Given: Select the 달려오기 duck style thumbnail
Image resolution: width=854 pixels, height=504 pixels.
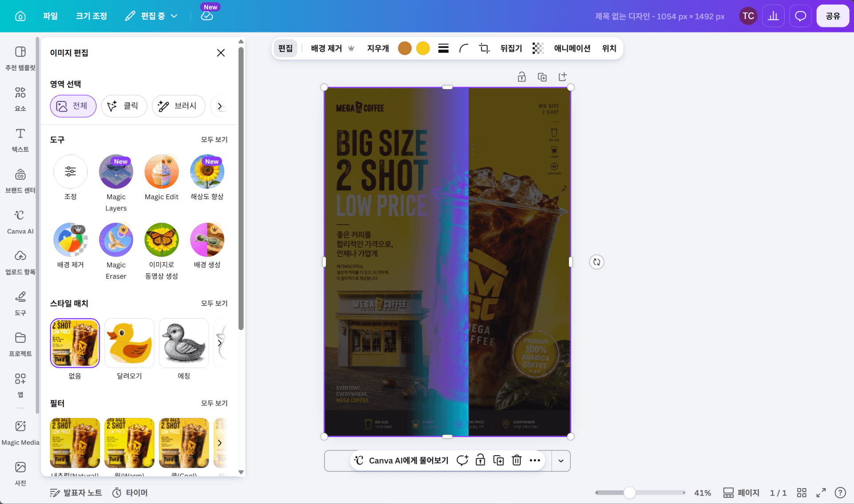Looking at the screenshot, I should coord(129,343).
